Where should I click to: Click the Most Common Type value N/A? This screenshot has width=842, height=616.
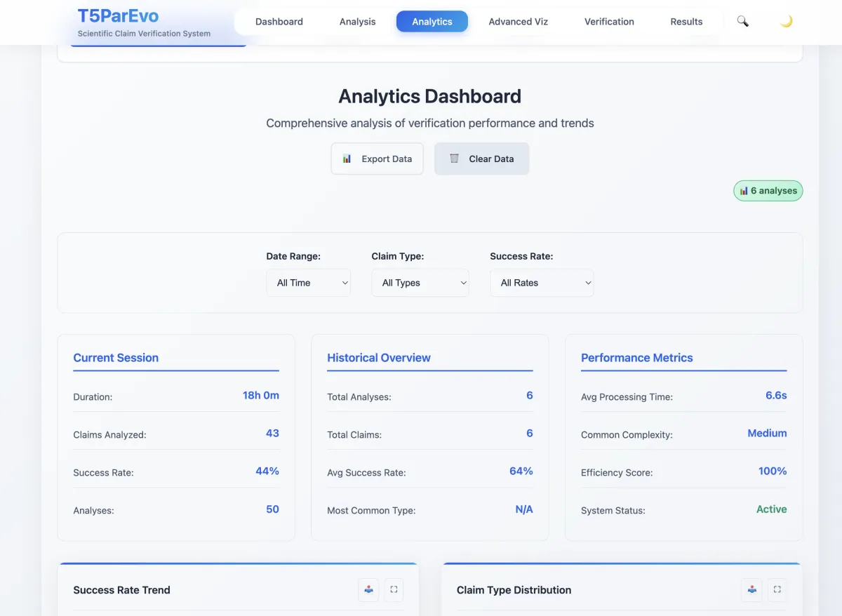[x=524, y=509]
